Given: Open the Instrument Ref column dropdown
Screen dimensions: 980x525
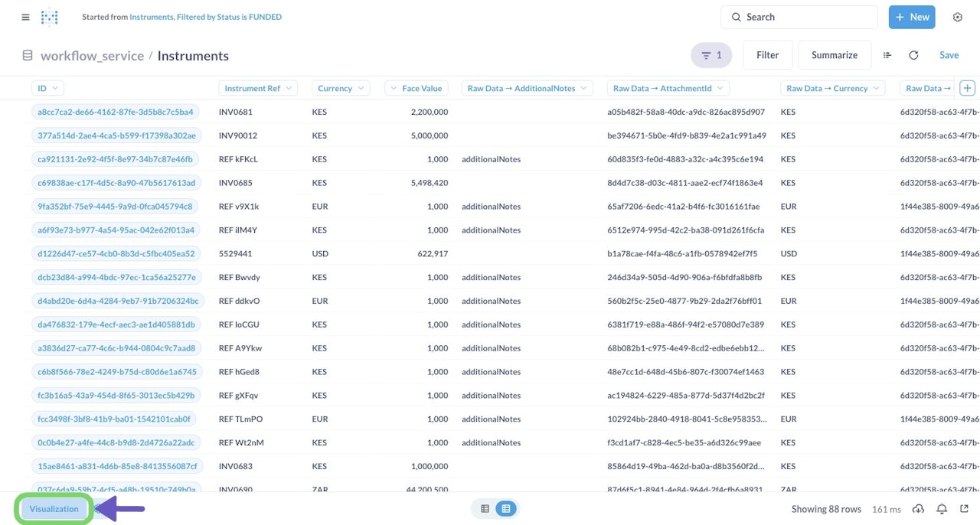Looking at the screenshot, I should (257, 88).
